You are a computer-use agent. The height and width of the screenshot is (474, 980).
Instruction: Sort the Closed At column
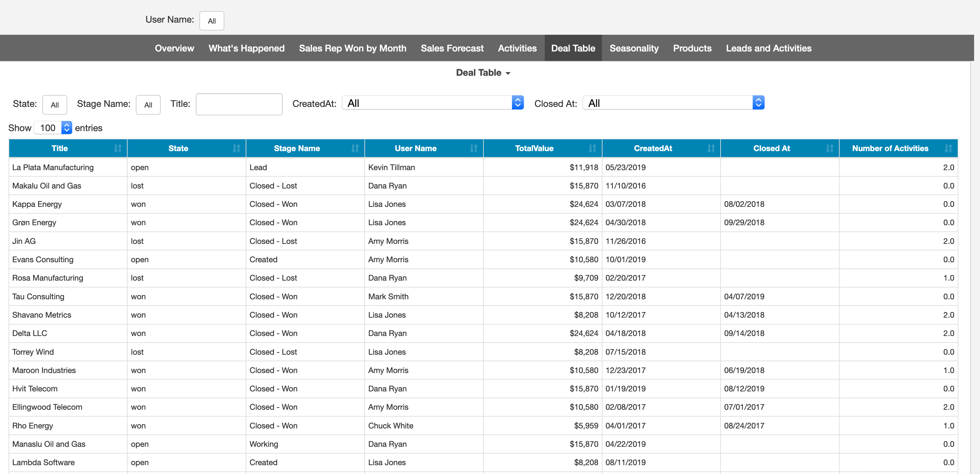[830, 148]
